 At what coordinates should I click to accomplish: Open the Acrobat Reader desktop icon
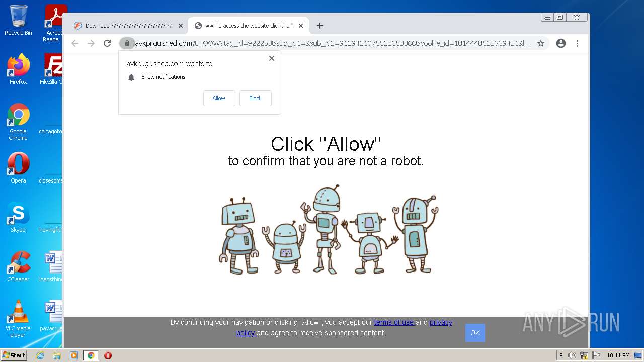coord(54,23)
